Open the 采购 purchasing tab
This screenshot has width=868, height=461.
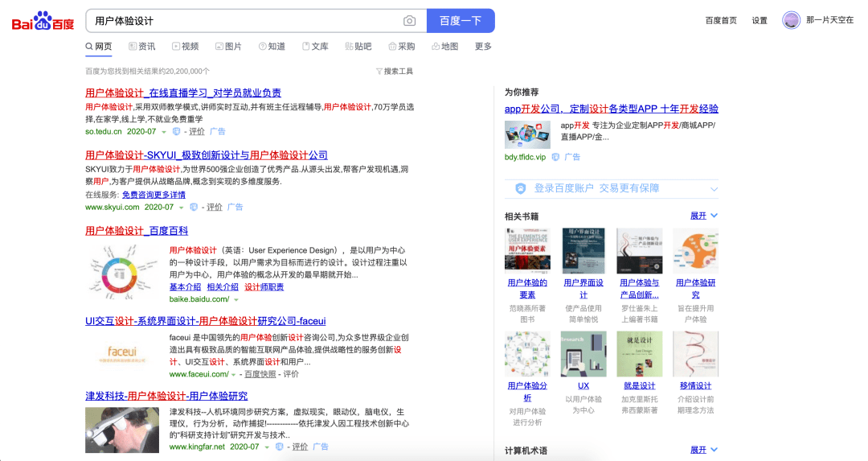click(401, 47)
